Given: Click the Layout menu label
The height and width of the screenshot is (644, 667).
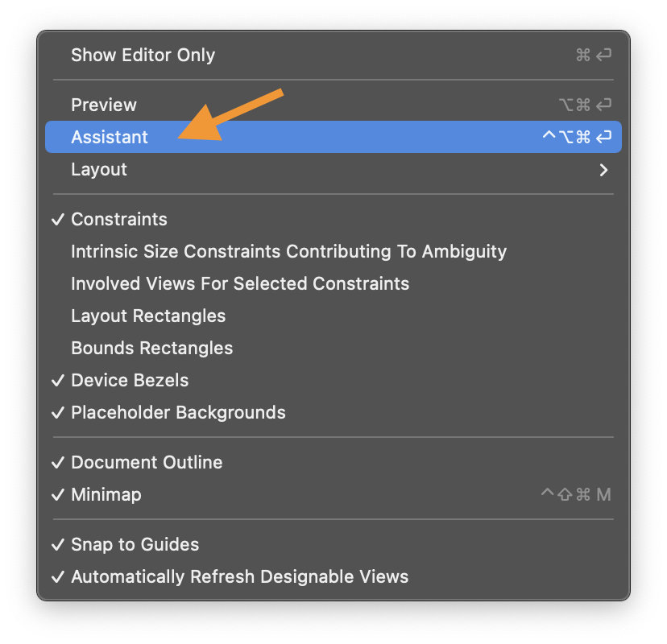Looking at the screenshot, I should pyautogui.click(x=99, y=170).
